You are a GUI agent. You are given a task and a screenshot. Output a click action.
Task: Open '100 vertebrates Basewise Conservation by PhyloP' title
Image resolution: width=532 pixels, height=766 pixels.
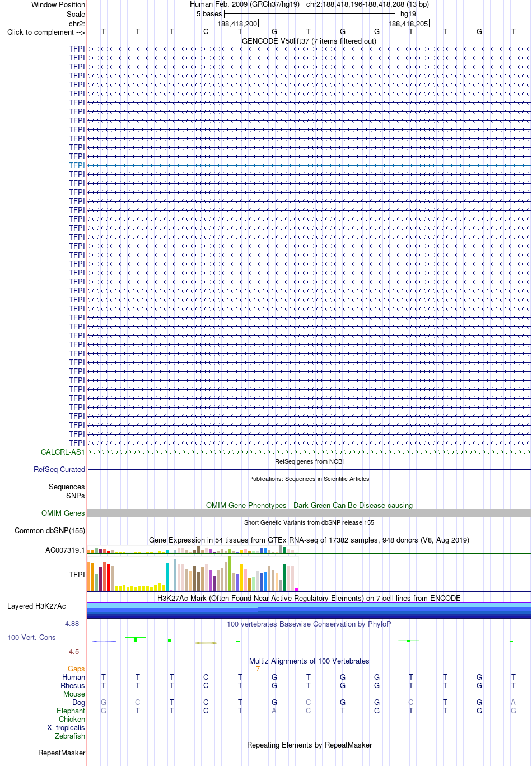[x=309, y=624]
